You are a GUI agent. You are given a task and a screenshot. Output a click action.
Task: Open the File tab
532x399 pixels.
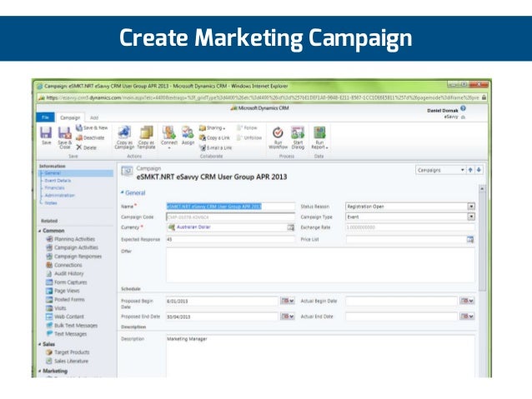[x=45, y=117]
